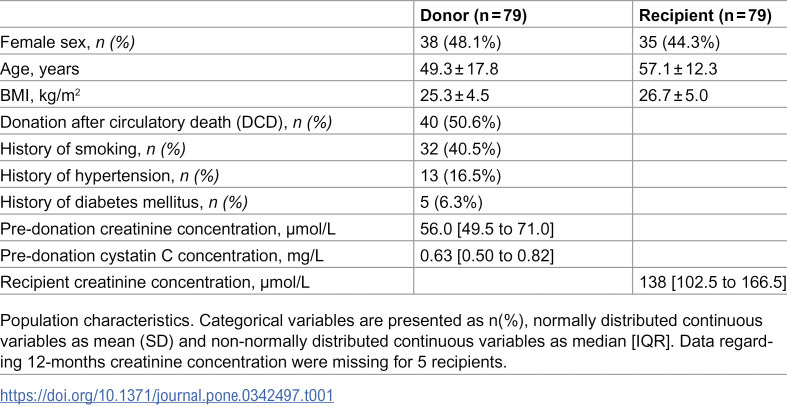Click recipient BMI value 26.7 ± 5.0
The width and height of the screenshot is (787, 406).
[x=673, y=96]
